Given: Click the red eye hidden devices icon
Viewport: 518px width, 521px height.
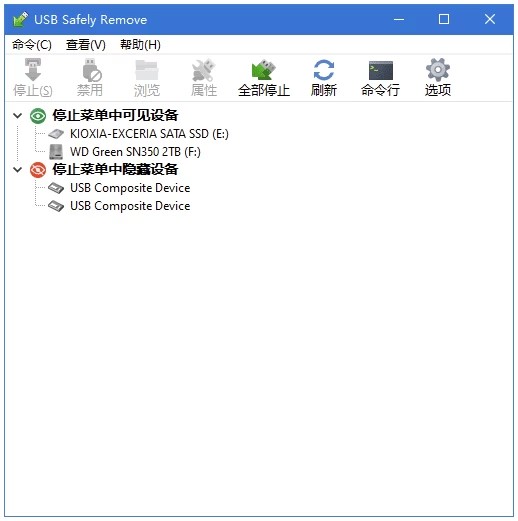Looking at the screenshot, I should [38, 170].
